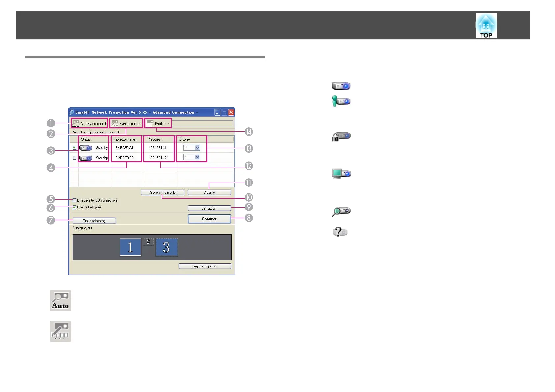The width and height of the screenshot is (555, 392).
Task: Click the Standby text in the EMP02FAC1 row
Action: pyautogui.click(x=102, y=148)
